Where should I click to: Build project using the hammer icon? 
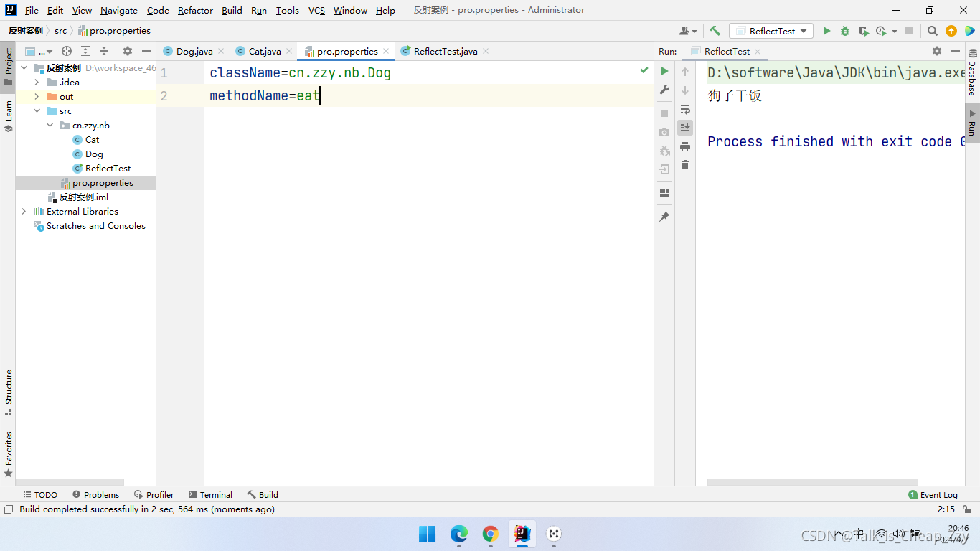click(x=715, y=31)
